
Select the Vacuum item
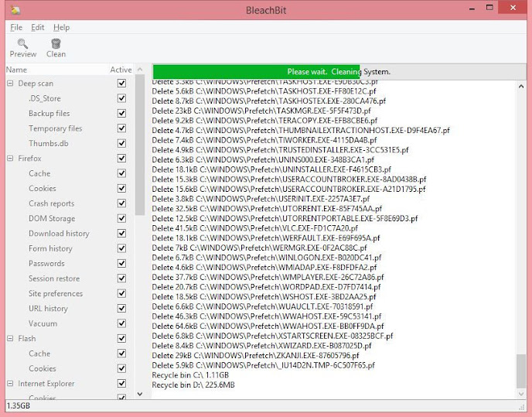43,323
